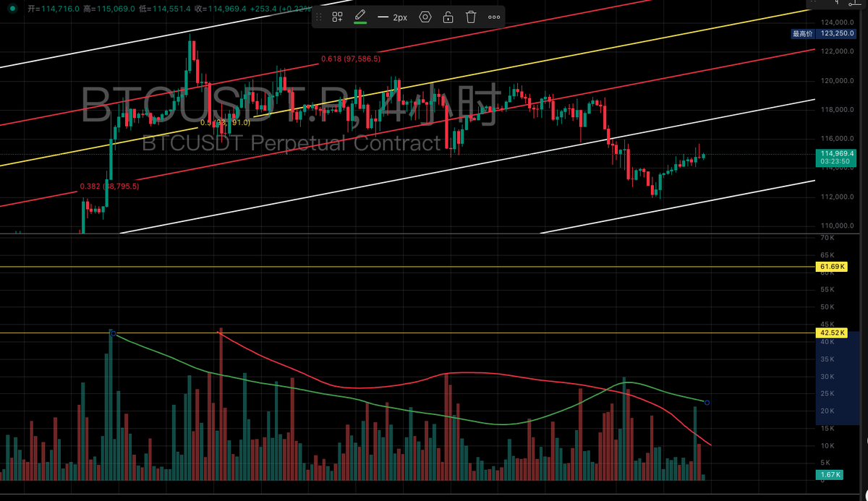The width and height of the screenshot is (868, 501).
Task: Click the 15 K volume axis label
Action: (x=827, y=428)
